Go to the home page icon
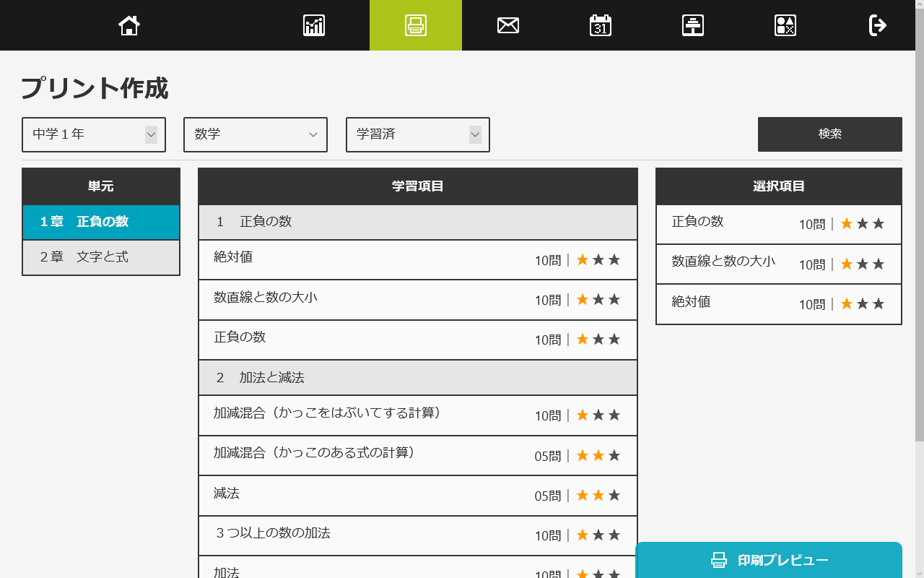The height and width of the screenshot is (578, 924). tap(129, 25)
